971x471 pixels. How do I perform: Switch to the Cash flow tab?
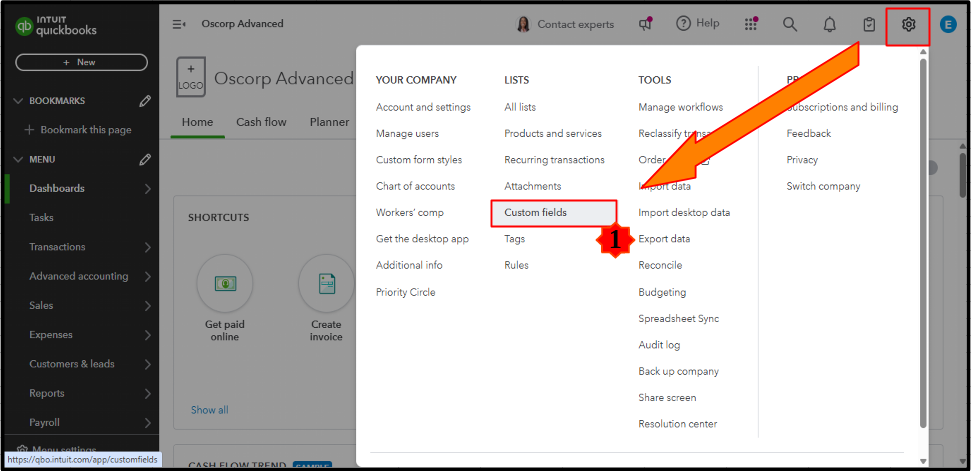tap(261, 122)
